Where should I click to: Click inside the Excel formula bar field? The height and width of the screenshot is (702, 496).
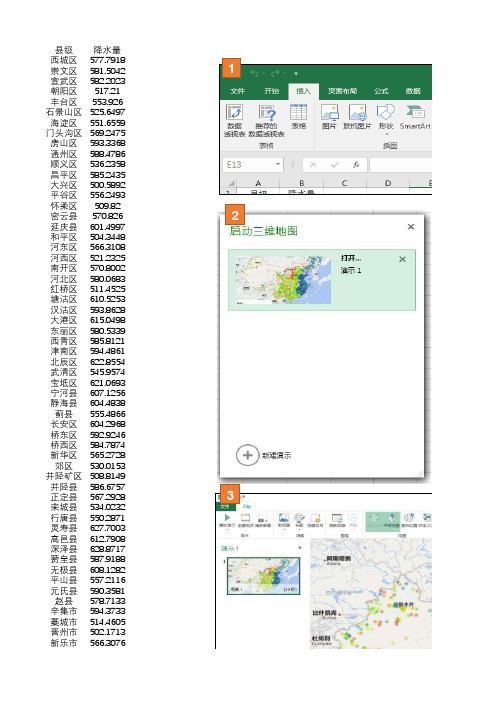coord(401,165)
